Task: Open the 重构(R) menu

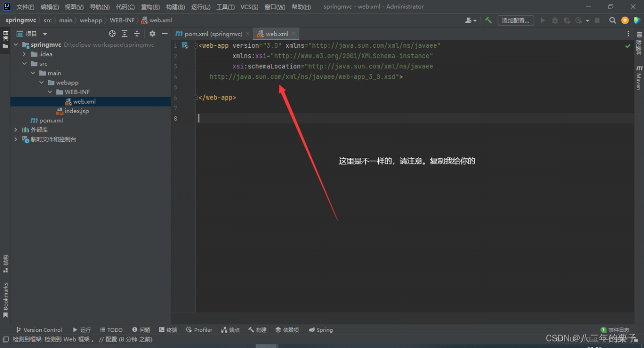Action: pos(150,7)
